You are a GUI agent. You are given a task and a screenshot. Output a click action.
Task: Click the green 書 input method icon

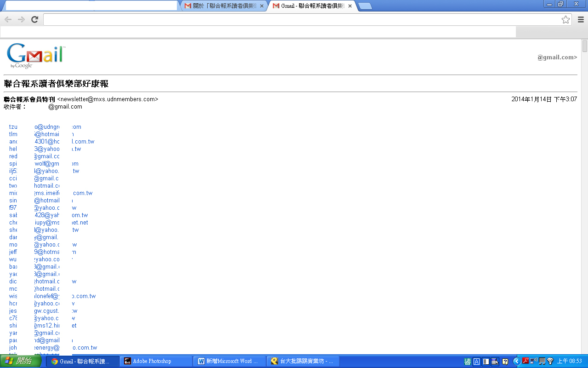click(x=468, y=362)
